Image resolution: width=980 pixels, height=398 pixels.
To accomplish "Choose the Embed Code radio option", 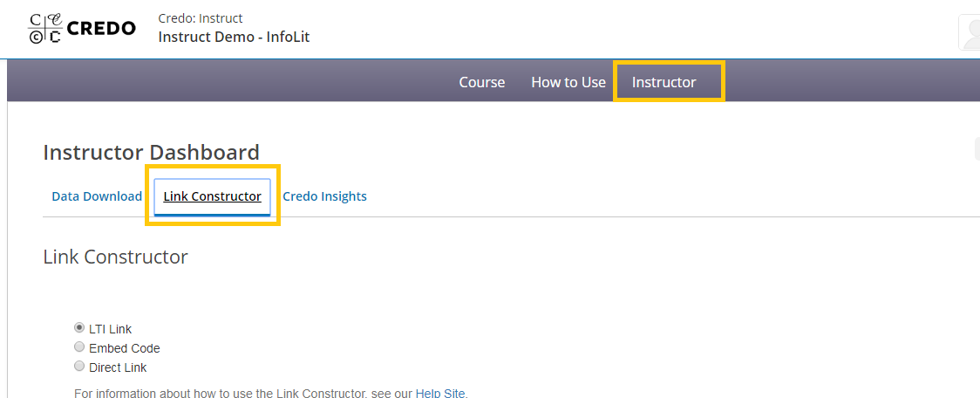I will point(78,347).
